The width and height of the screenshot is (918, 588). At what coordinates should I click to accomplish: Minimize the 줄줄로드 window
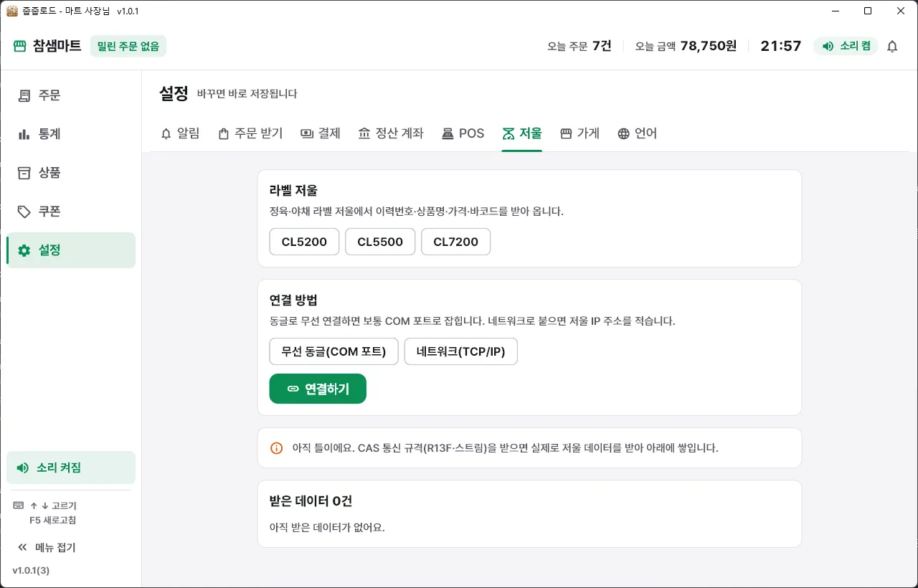click(x=836, y=11)
